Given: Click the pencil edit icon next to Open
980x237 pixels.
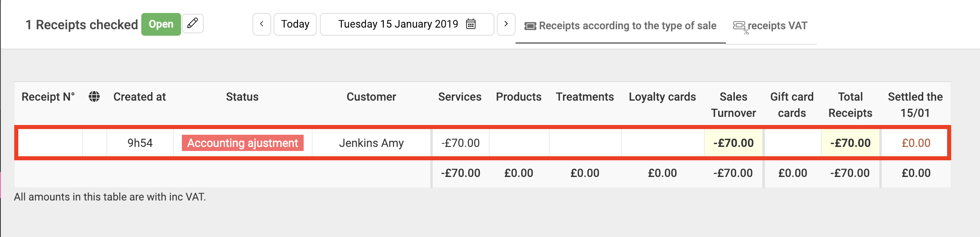Looking at the screenshot, I should [x=193, y=24].
